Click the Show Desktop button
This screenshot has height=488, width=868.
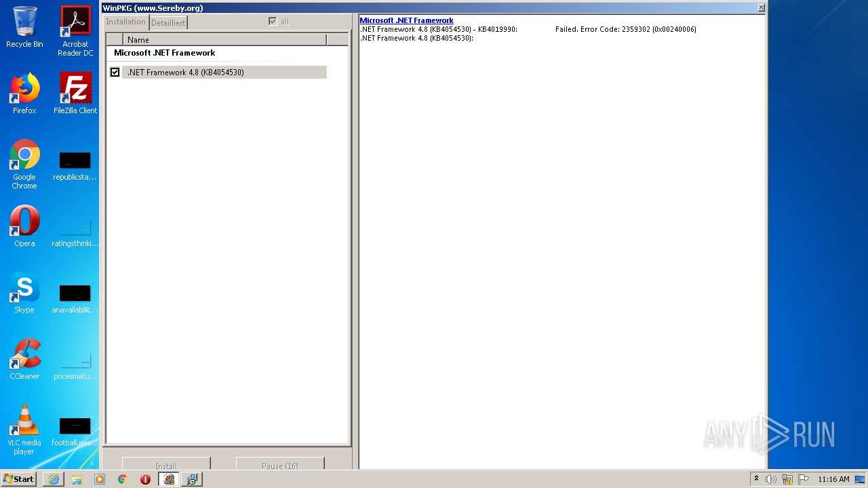click(860, 479)
